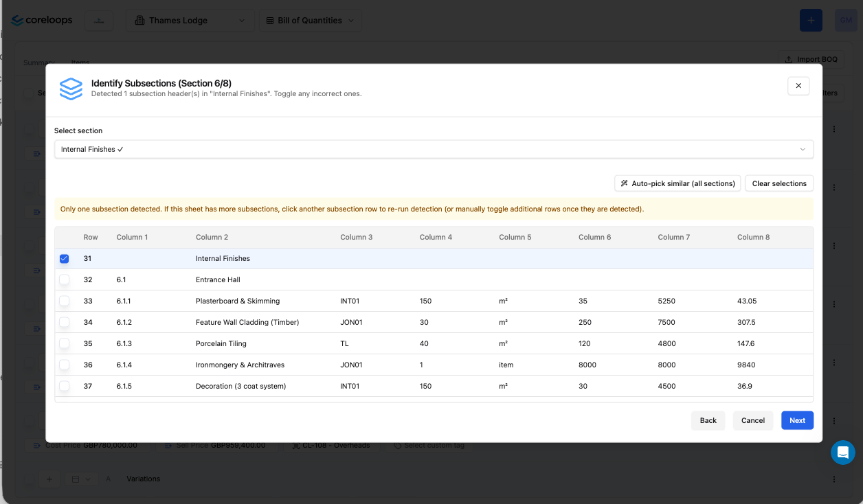Image resolution: width=863 pixels, height=504 pixels.
Task: Go Back to previous section
Action: point(708,420)
